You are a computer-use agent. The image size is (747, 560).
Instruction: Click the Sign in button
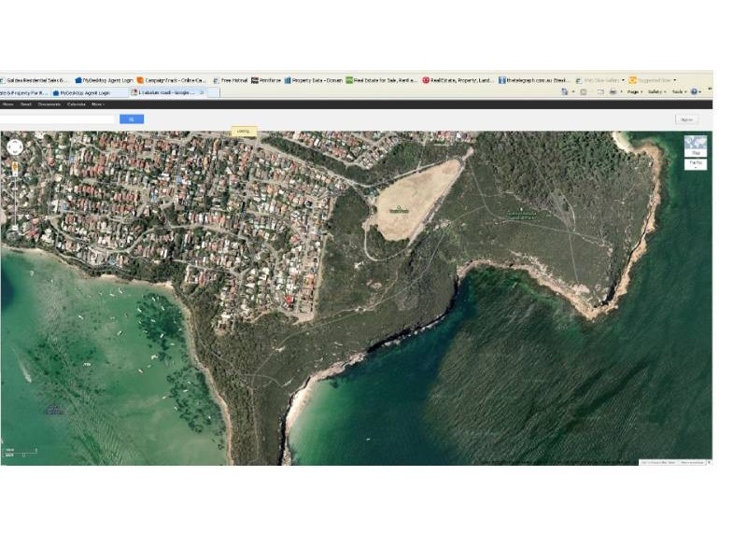coord(686,119)
